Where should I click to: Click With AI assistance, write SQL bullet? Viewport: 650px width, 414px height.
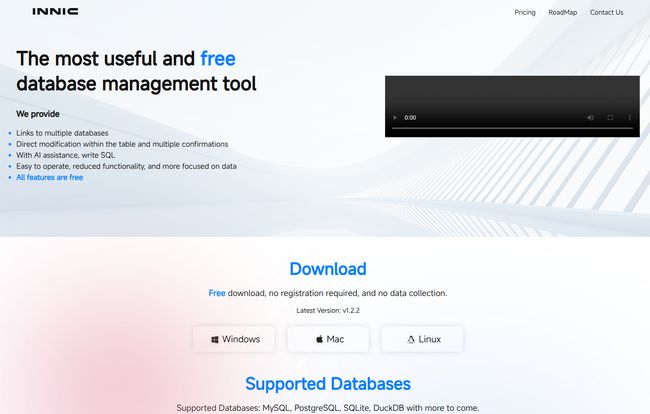(65, 155)
